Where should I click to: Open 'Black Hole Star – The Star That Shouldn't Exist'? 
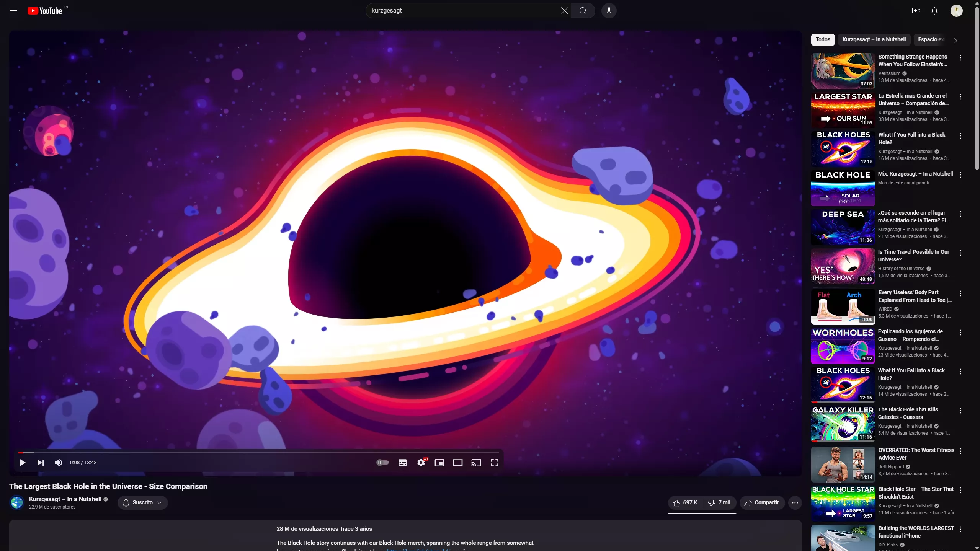tap(916, 493)
